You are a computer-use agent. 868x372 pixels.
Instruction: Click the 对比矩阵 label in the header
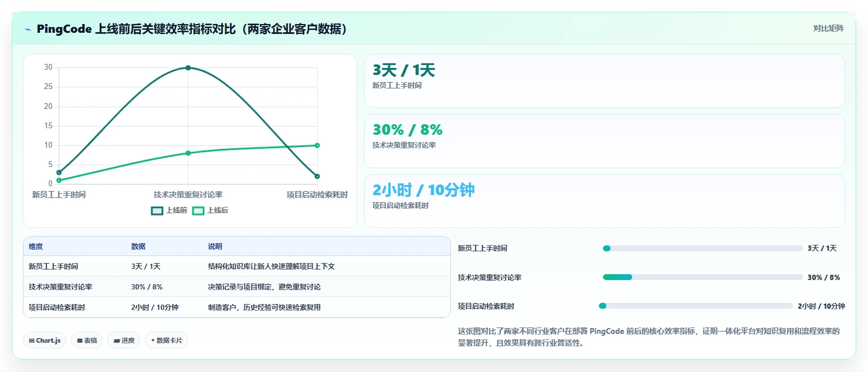tap(829, 28)
